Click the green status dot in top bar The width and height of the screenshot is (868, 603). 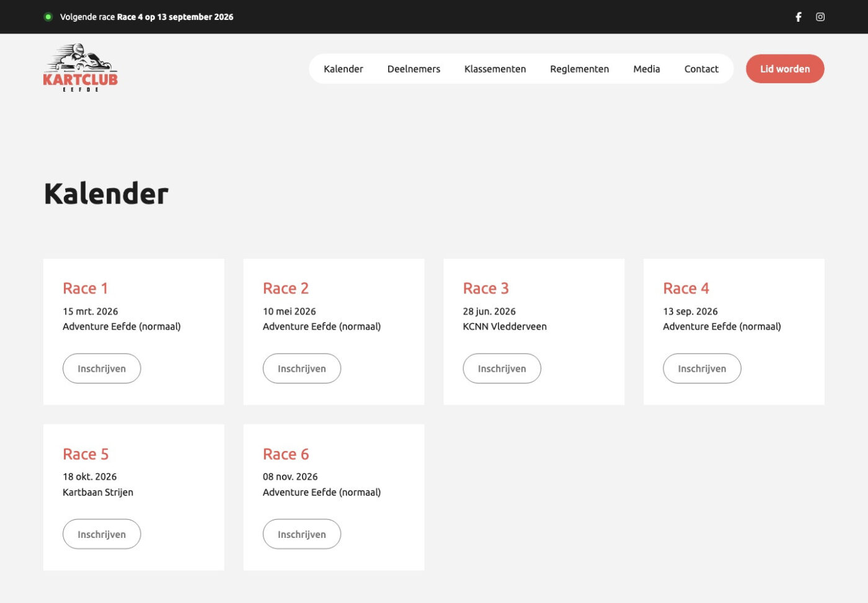(x=48, y=17)
